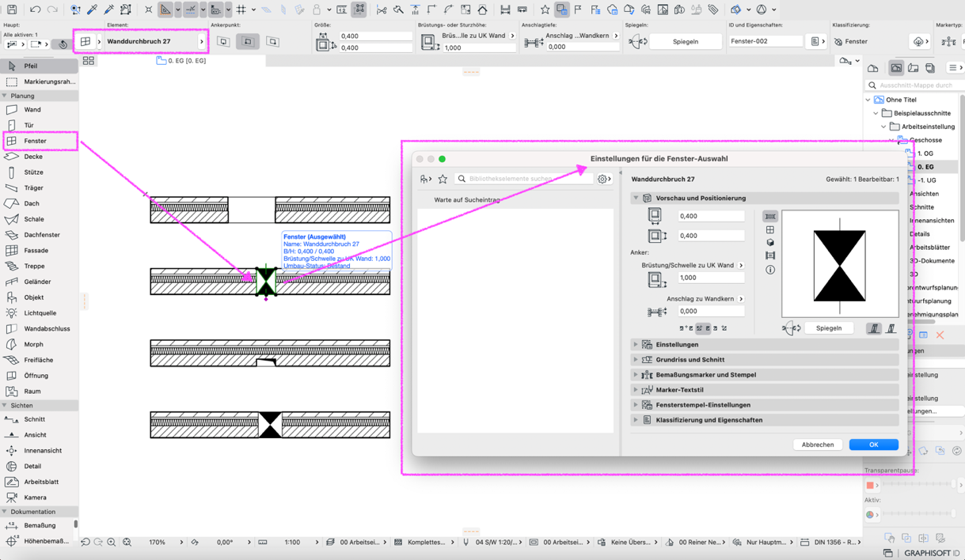This screenshot has width=965, height=560.
Task: Collapse Vorschau und Positionierung panel
Action: (636, 198)
